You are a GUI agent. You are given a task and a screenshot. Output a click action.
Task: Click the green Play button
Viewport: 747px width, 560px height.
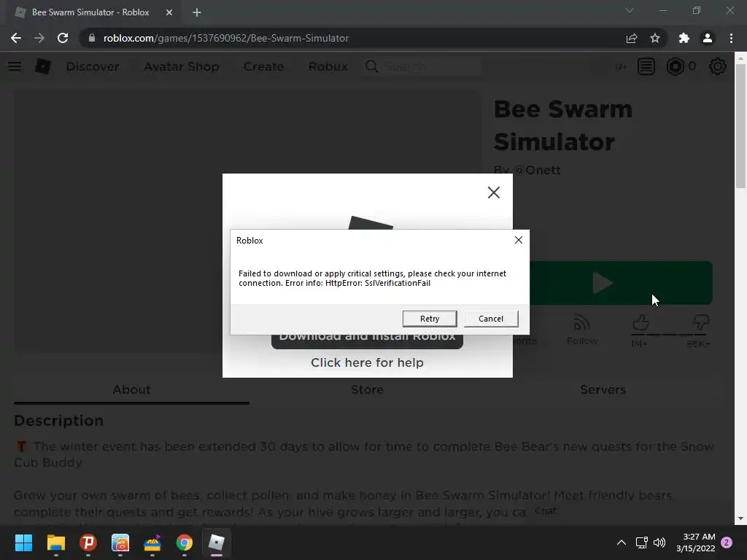tap(622, 283)
